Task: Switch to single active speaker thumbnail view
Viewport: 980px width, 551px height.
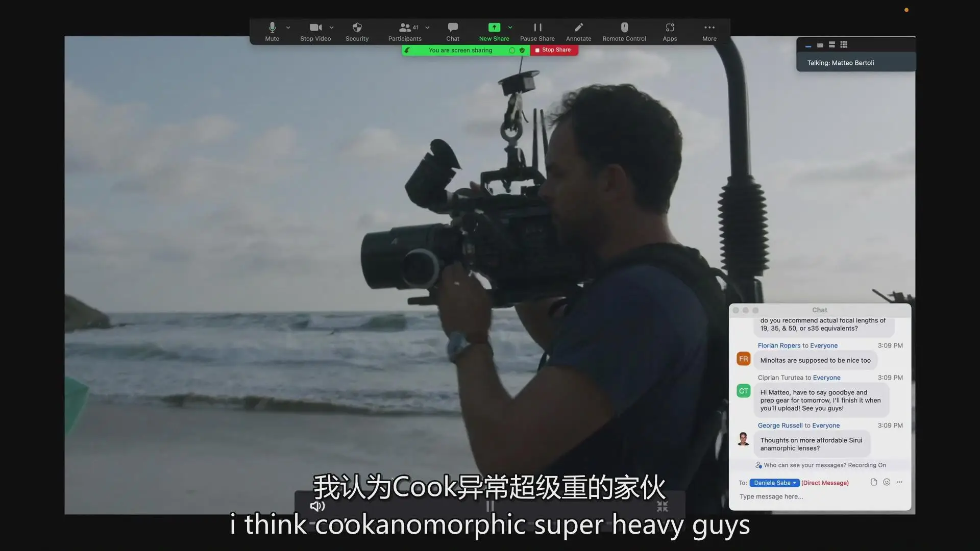Action: point(820,45)
